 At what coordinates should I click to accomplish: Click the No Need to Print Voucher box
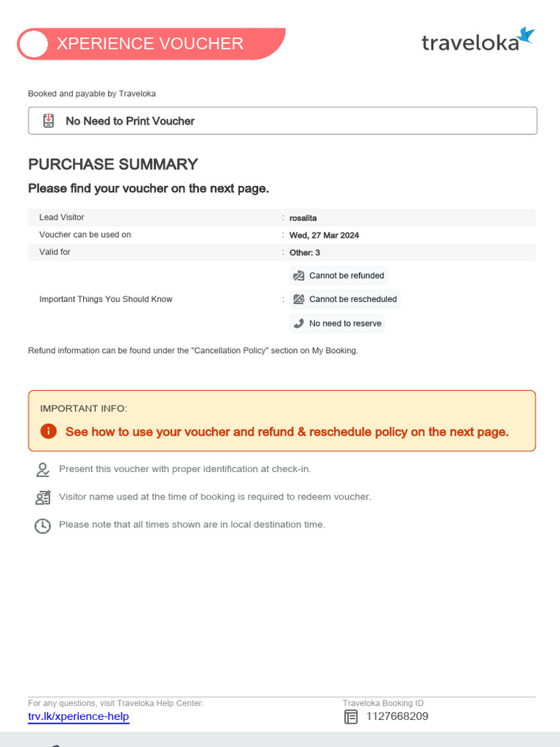click(x=283, y=120)
